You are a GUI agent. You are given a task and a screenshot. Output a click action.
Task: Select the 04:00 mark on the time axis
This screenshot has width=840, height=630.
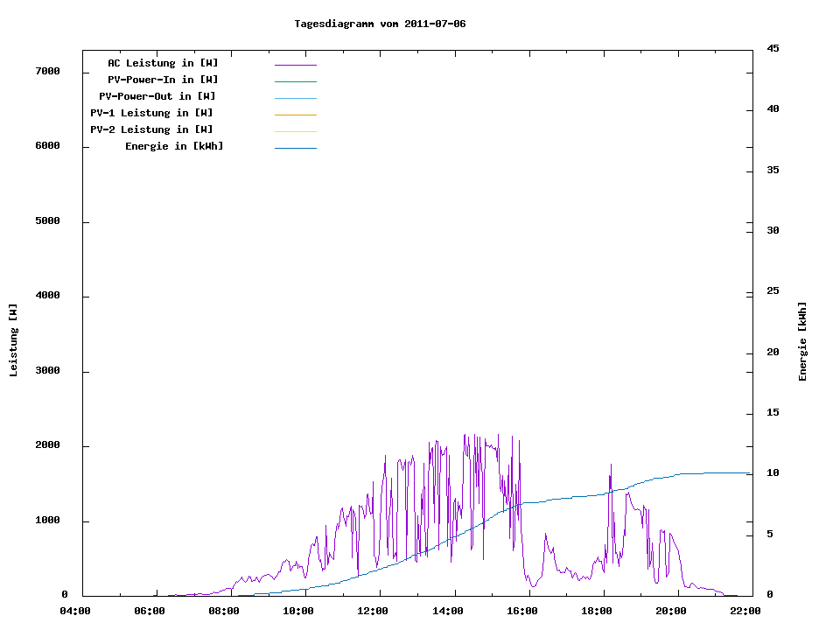pyautogui.click(x=75, y=611)
